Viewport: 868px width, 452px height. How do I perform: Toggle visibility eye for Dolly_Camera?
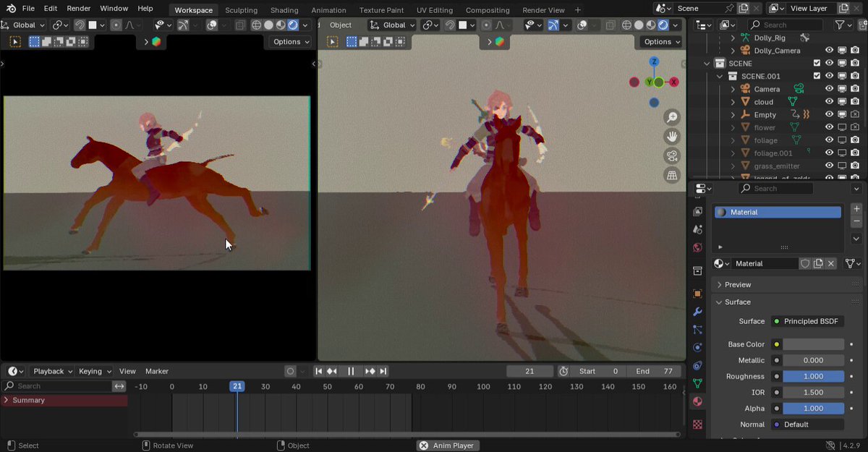coord(830,51)
